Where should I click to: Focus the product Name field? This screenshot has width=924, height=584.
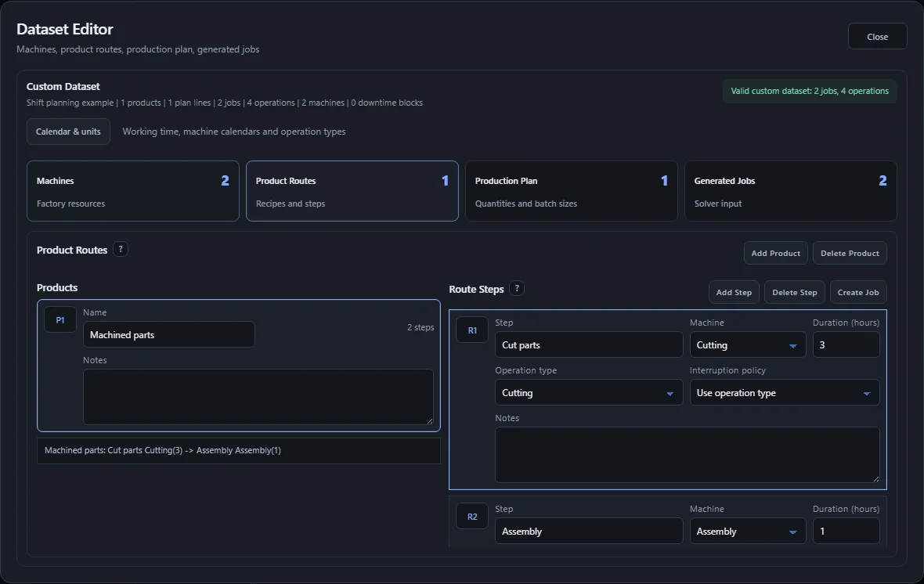(x=168, y=334)
